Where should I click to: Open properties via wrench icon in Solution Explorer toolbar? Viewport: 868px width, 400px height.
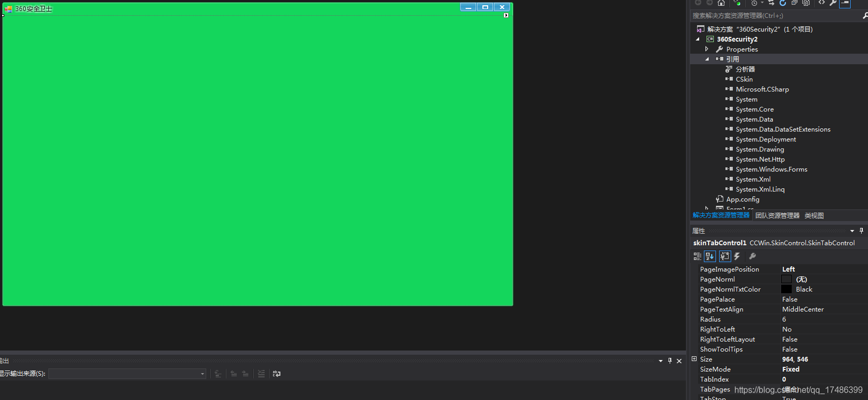click(x=833, y=3)
